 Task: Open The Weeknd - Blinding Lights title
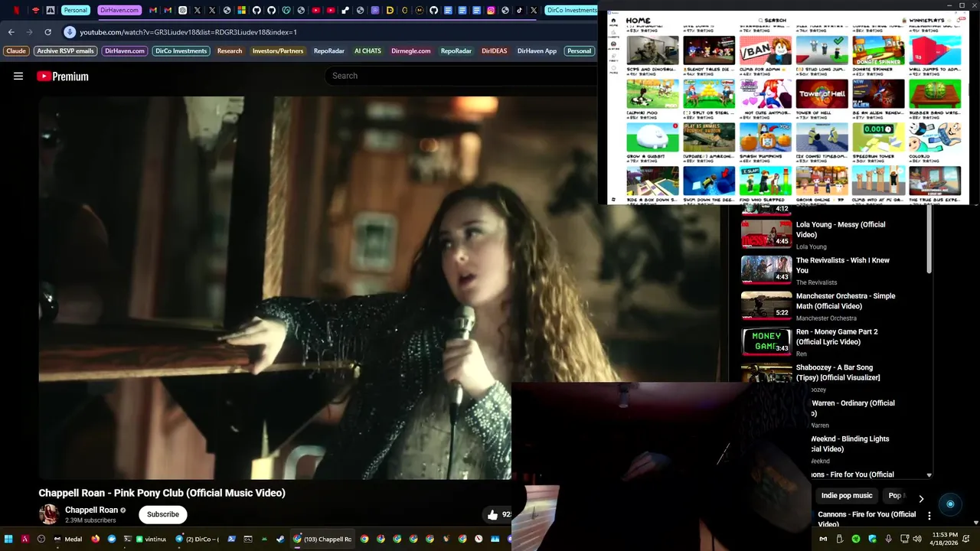pos(850,444)
